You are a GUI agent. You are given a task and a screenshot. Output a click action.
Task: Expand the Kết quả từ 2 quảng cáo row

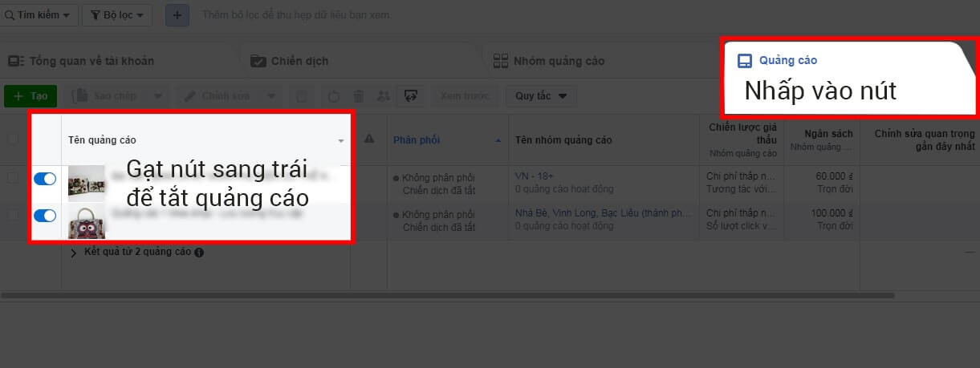click(74, 253)
